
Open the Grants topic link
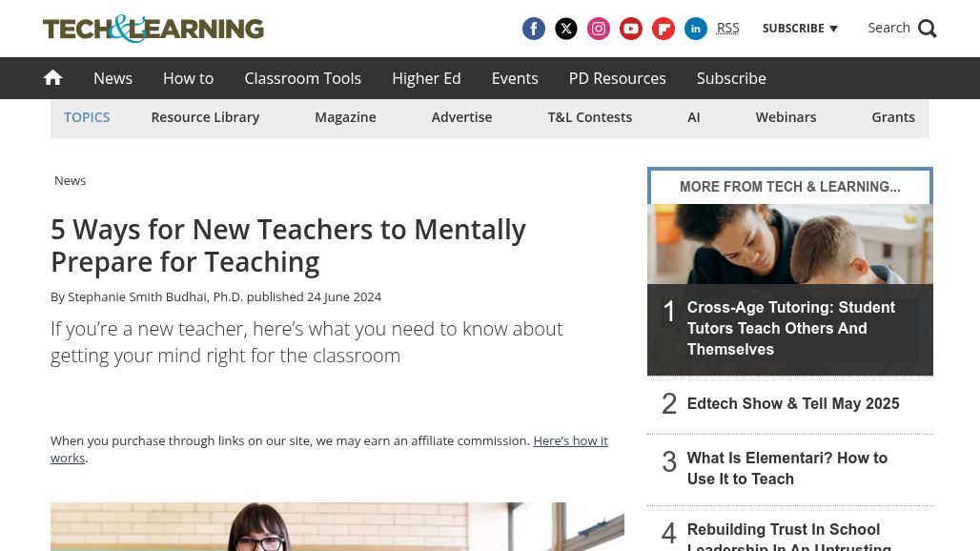[893, 117]
